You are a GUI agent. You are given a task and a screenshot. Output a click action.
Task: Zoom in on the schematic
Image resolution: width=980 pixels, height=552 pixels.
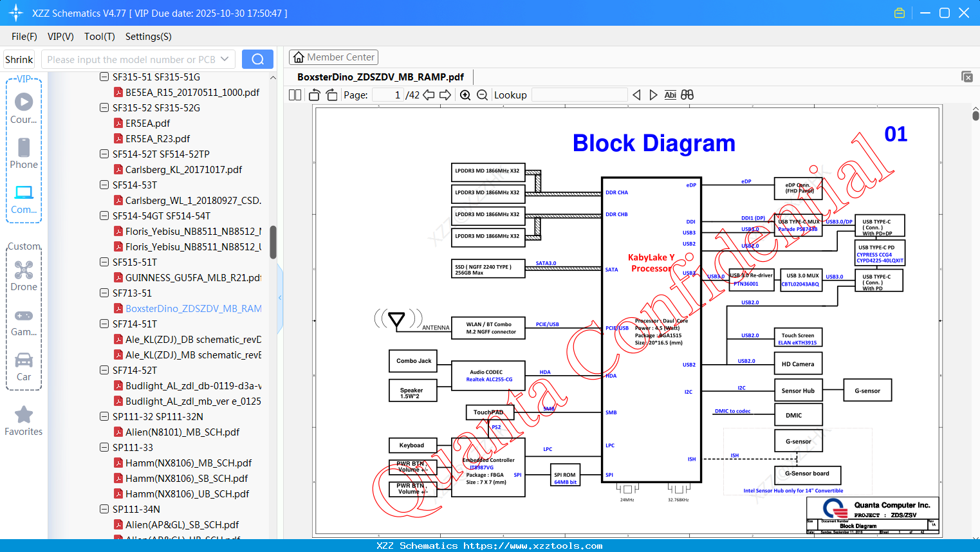coord(465,95)
